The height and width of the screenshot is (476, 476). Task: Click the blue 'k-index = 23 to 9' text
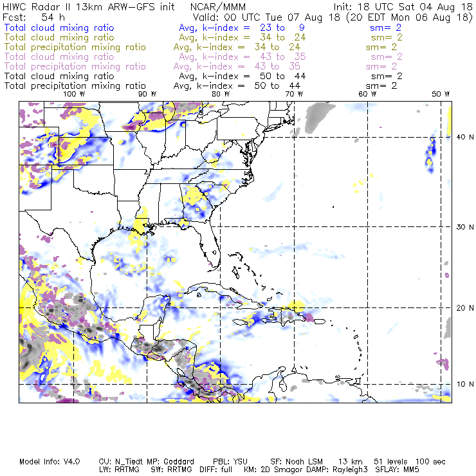[253, 28]
